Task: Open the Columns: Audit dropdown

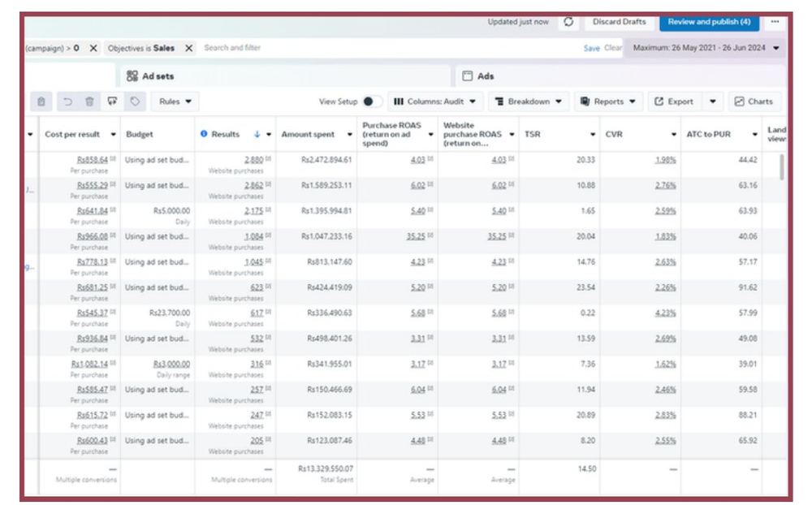Action: click(x=435, y=101)
